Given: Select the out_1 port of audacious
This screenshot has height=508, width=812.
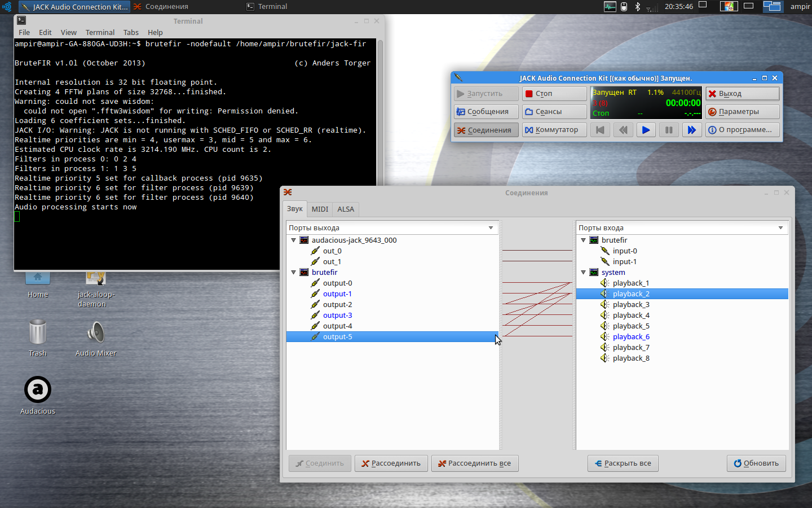Looking at the screenshot, I should (332, 261).
